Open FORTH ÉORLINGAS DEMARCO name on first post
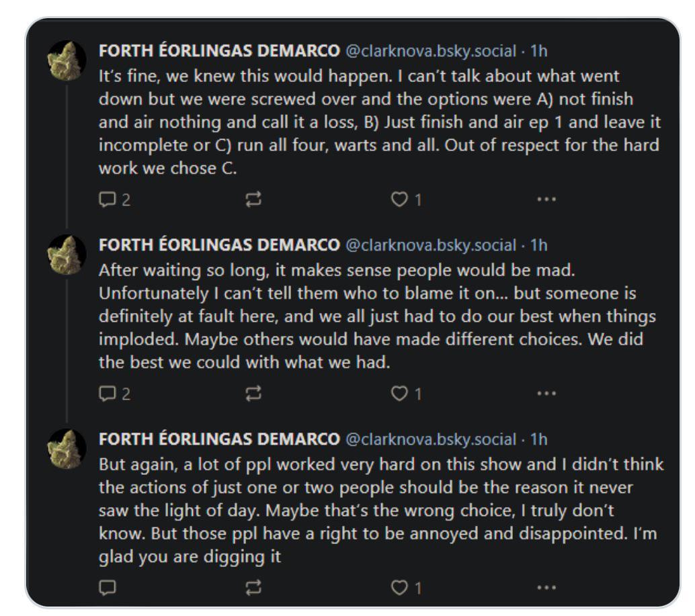This screenshot has height=616, width=695. click(219, 51)
